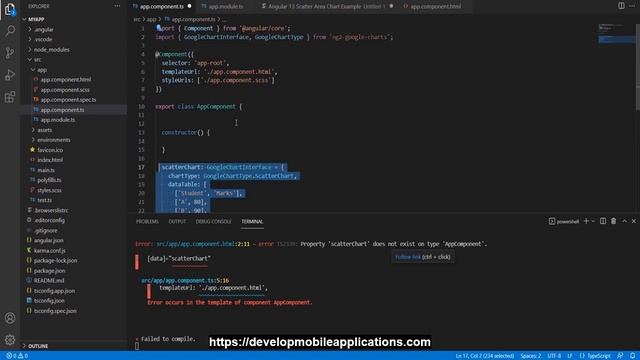Open the Extensions view icon
This screenshot has width=640, height=360.
(x=10, y=97)
